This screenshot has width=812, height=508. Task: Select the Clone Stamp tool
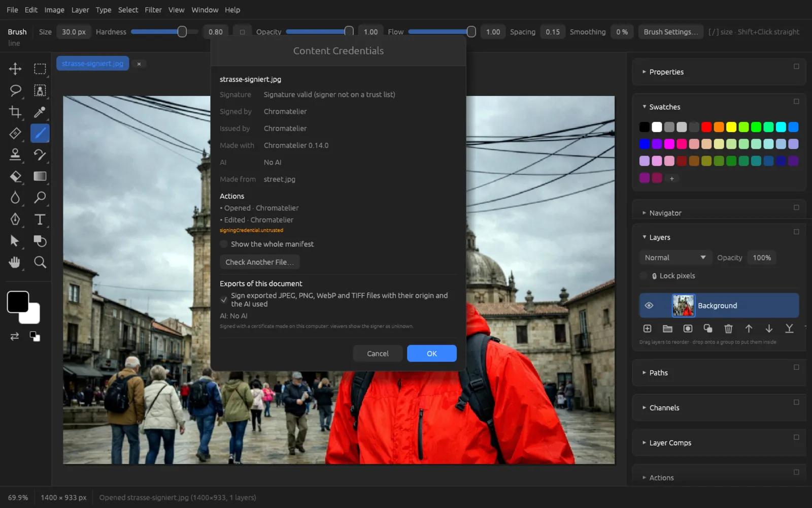(15, 154)
